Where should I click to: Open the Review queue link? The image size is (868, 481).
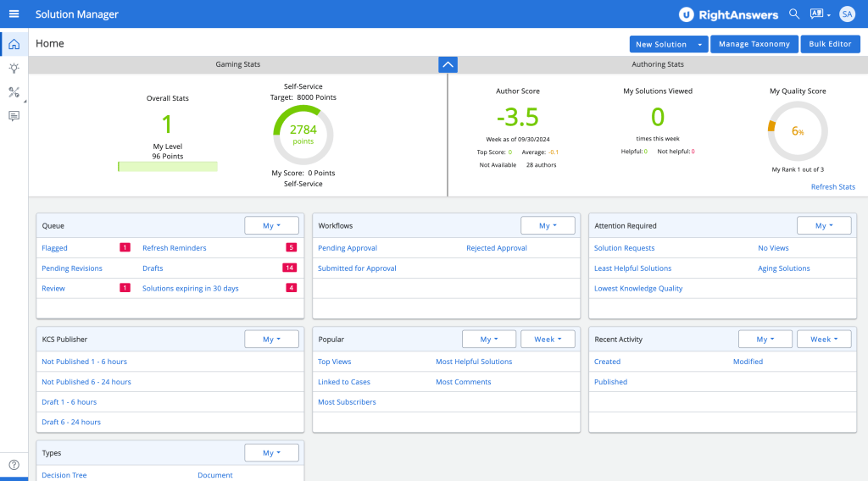point(53,289)
